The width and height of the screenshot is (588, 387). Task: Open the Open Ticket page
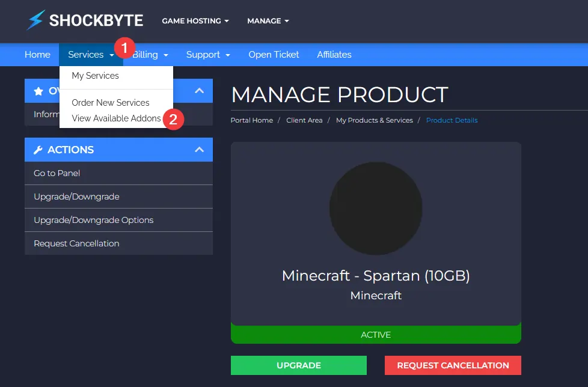tap(274, 55)
